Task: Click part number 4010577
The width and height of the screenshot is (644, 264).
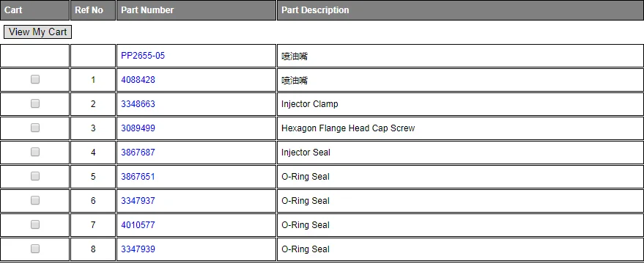Action: point(138,225)
